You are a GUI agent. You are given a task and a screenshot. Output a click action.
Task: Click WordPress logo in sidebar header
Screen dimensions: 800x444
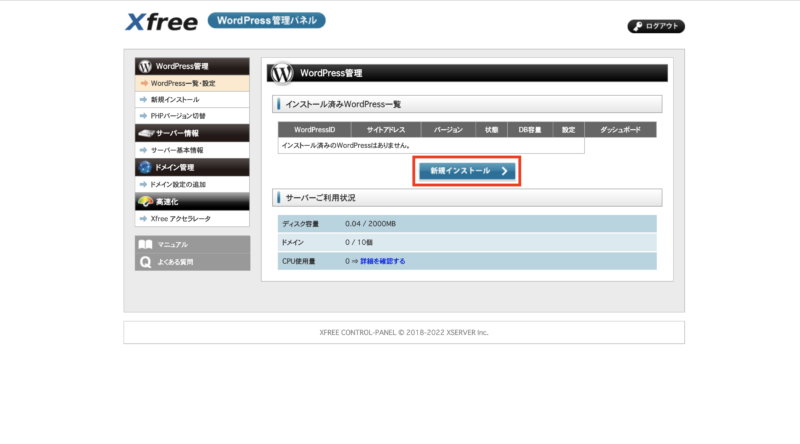(x=145, y=66)
